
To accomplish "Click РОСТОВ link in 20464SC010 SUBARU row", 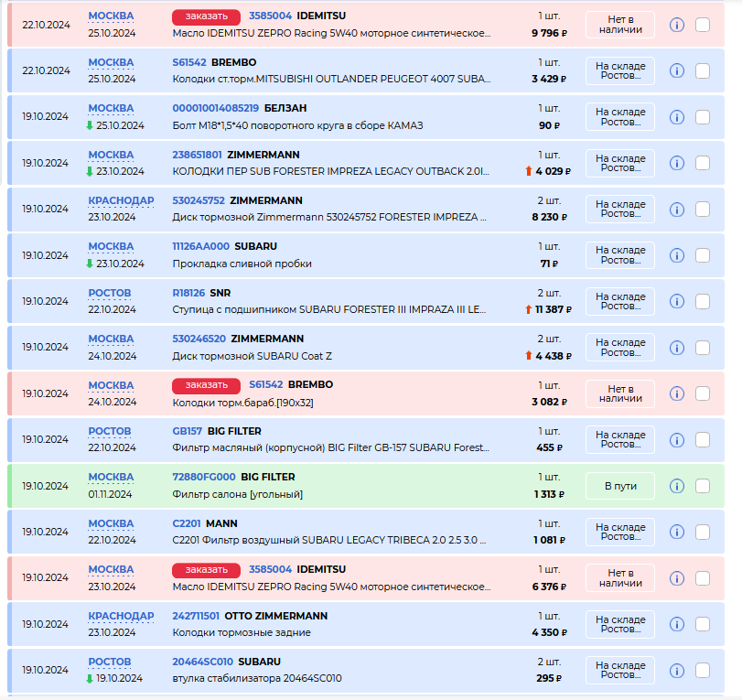I will (110, 662).
